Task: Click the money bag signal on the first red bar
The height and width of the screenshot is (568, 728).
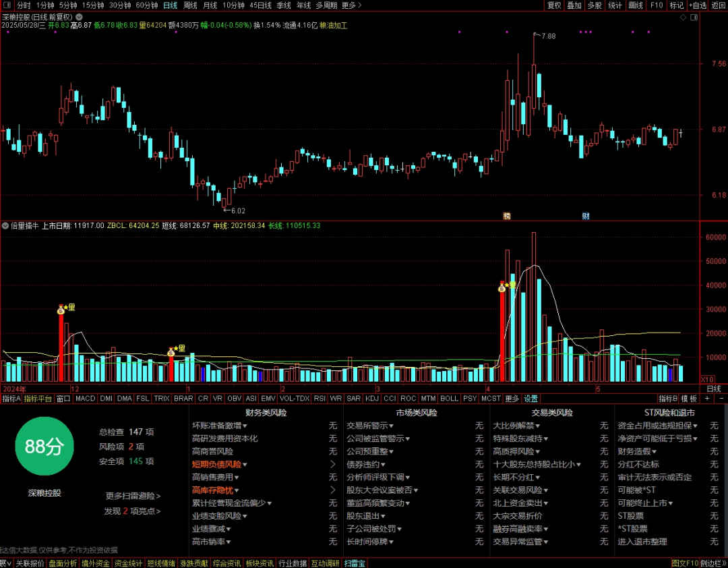Action: (61, 310)
